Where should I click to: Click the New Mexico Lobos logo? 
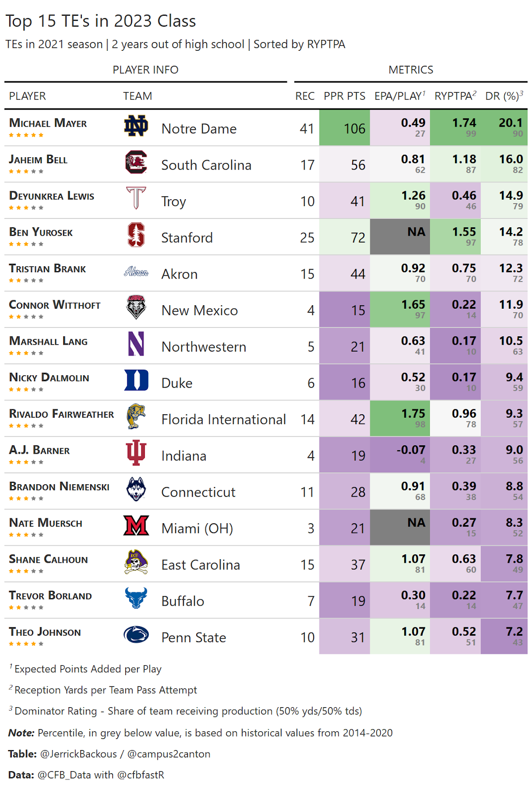(136, 308)
